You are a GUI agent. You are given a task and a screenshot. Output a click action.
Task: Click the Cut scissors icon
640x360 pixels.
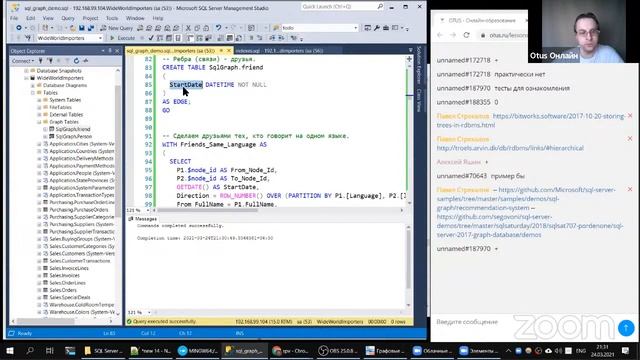188,28
